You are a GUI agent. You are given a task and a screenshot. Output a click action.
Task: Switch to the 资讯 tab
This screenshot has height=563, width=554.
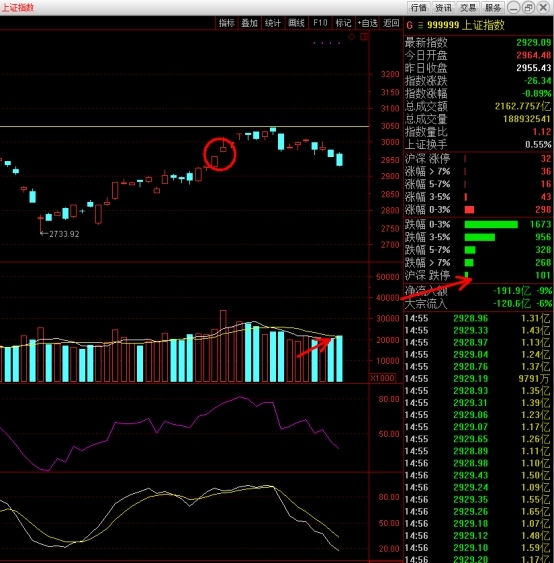pos(443,8)
